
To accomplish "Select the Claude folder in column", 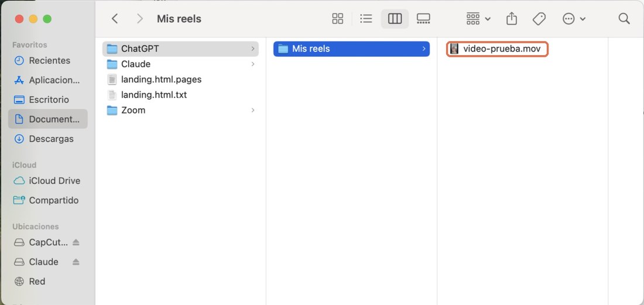I will click(180, 64).
